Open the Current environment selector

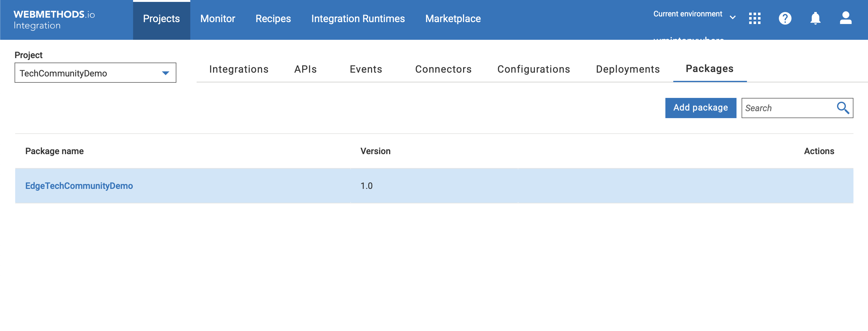pyautogui.click(x=688, y=14)
